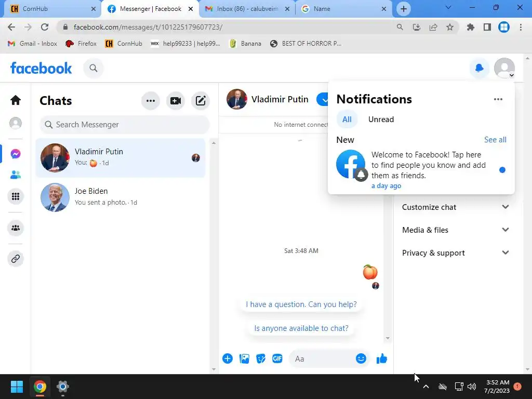Click the address bar URL
Image resolution: width=532 pixels, height=399 pixels.
(148, 27)
